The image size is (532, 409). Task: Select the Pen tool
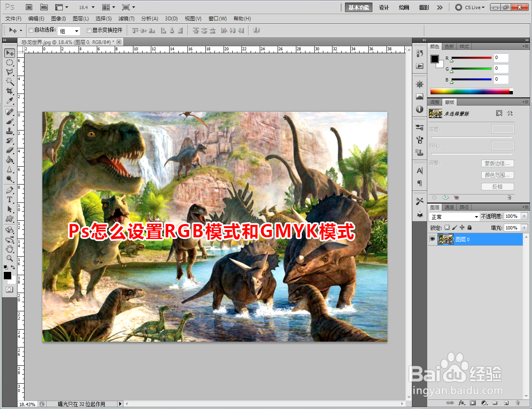pos(10,190)
